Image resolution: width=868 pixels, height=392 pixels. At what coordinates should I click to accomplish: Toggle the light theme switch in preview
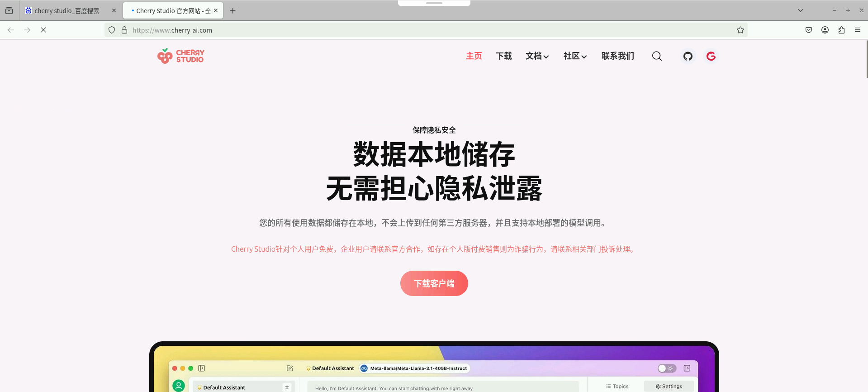click(667, 368)
